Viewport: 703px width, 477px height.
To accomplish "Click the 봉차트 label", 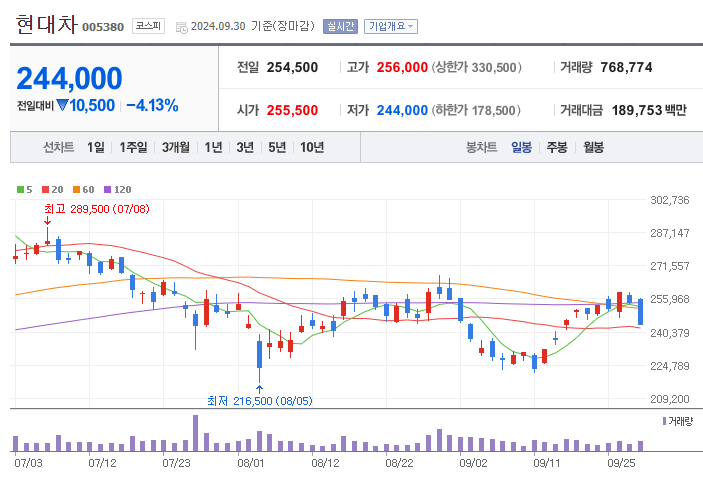I will [x=482, y=147].
